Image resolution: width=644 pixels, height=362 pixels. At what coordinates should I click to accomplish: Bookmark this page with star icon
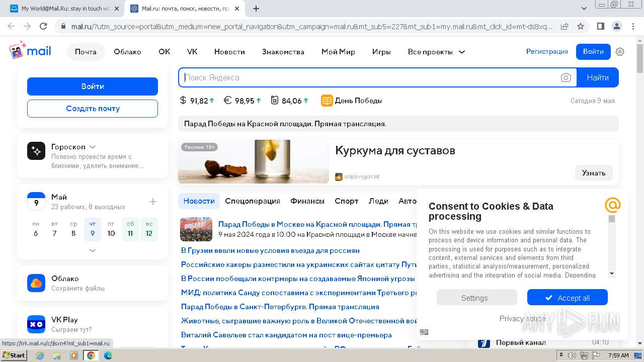[581, 26]
